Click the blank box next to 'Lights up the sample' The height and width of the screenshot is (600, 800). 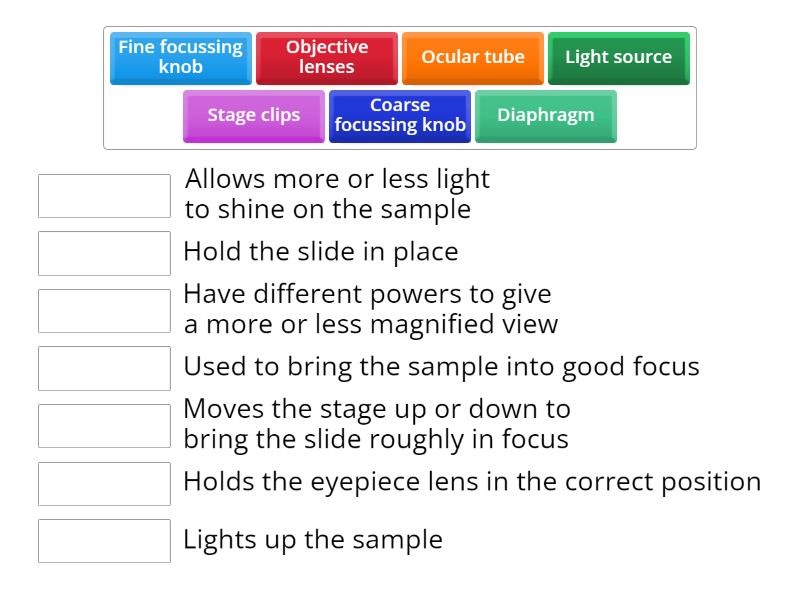[x=104, y=541]
